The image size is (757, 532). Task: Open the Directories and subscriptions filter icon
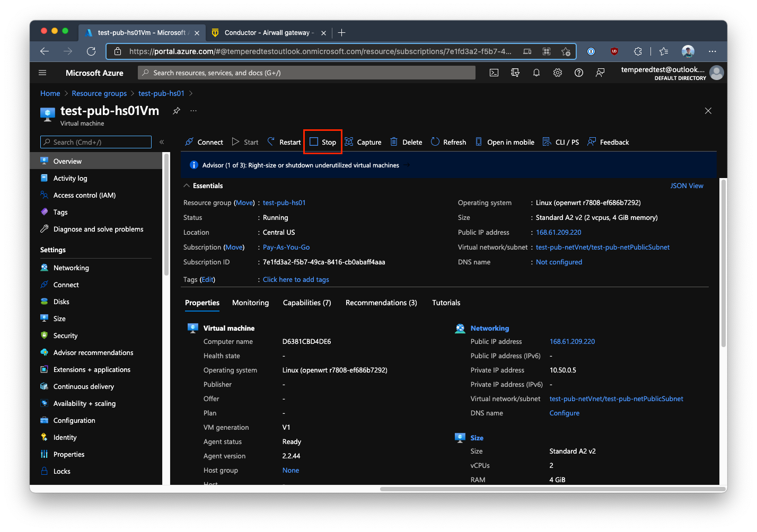coord(515,73)
